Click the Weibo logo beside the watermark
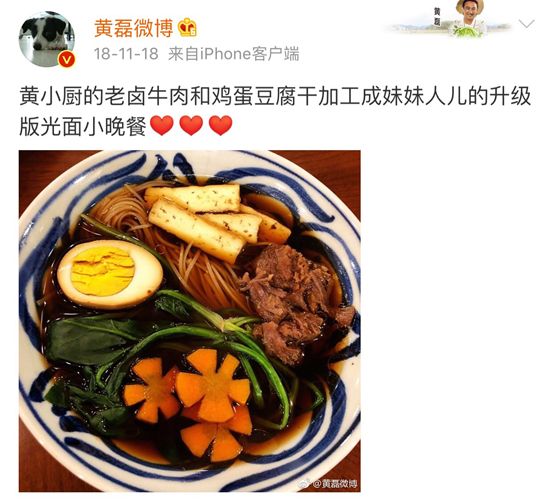The width and height of the screenshot is (553, 503). [304, 483]
